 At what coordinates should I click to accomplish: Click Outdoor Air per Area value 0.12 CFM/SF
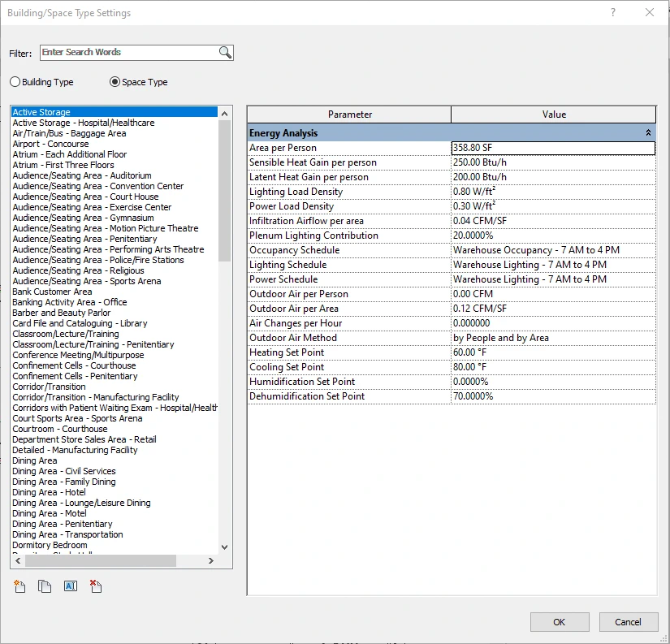(x=553, y=309)
